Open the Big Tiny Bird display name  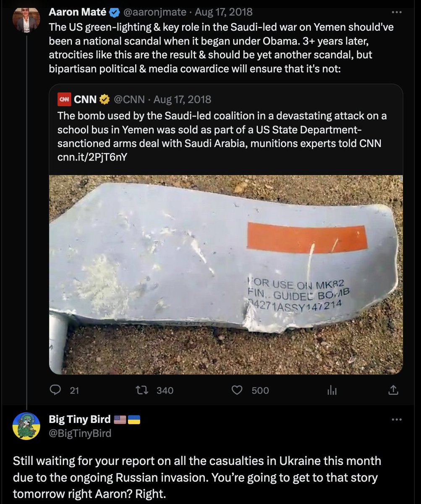[80, 419]
